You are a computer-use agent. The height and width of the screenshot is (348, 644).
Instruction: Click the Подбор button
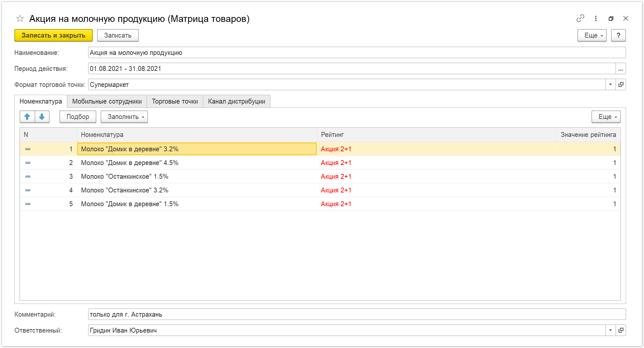(x=78, y=117)
